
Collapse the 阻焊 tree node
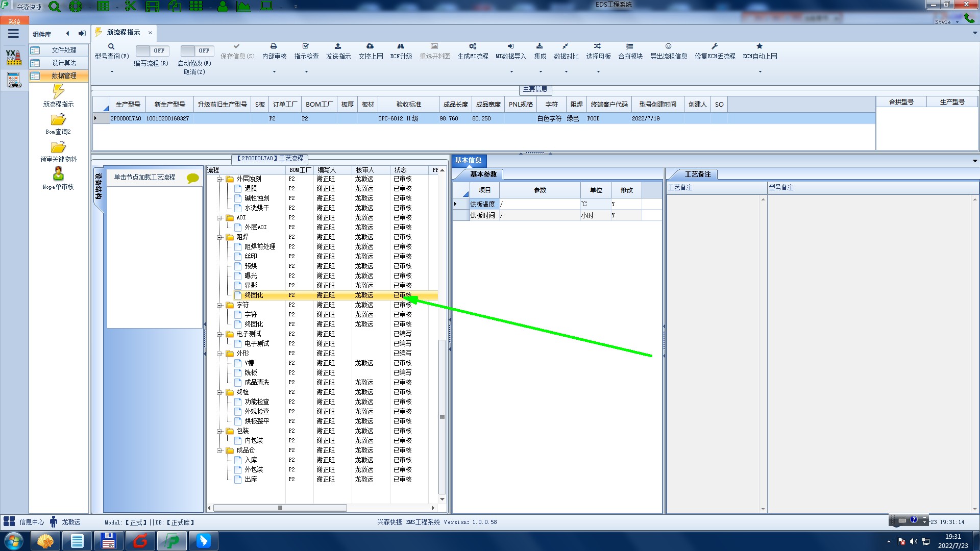coord(219,237)
